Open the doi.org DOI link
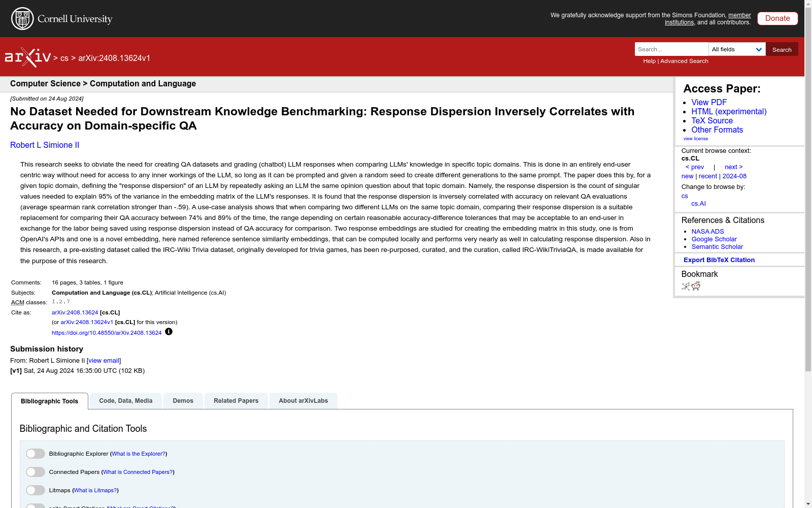The height and width of the screenshot is (508, 812). 107,333
